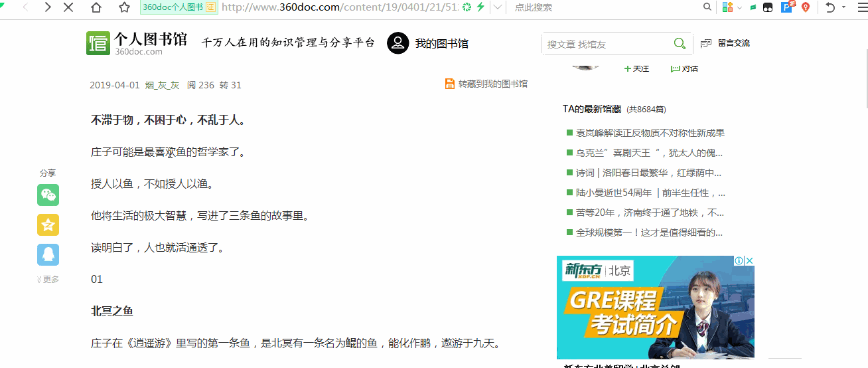Click the 新东方 GRE课程 ad banner
This screenshot has width=868, height=368.
point(655,308)
